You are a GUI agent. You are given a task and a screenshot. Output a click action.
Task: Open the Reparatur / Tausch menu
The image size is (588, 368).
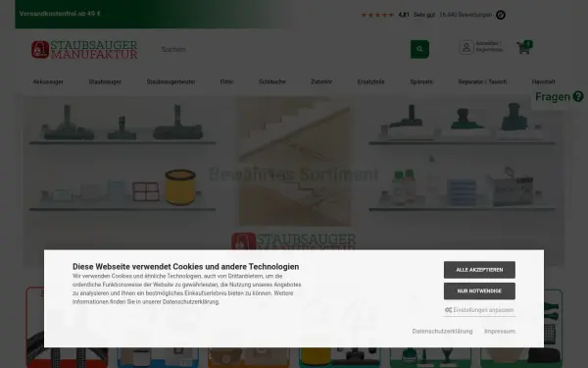click(482, 81)
